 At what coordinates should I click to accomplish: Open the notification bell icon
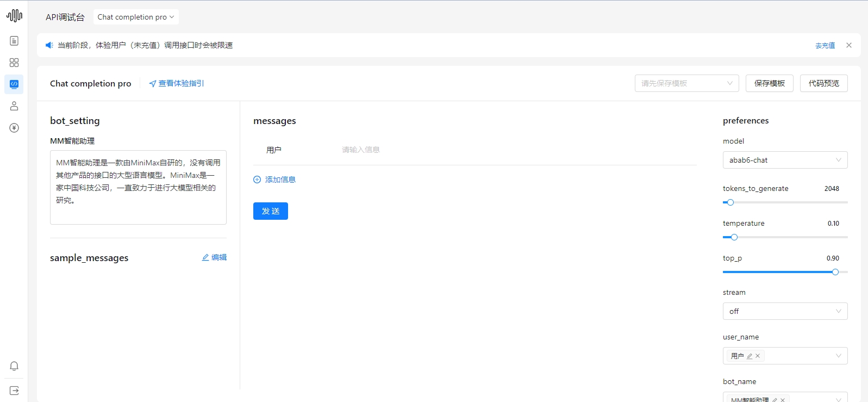14,366
